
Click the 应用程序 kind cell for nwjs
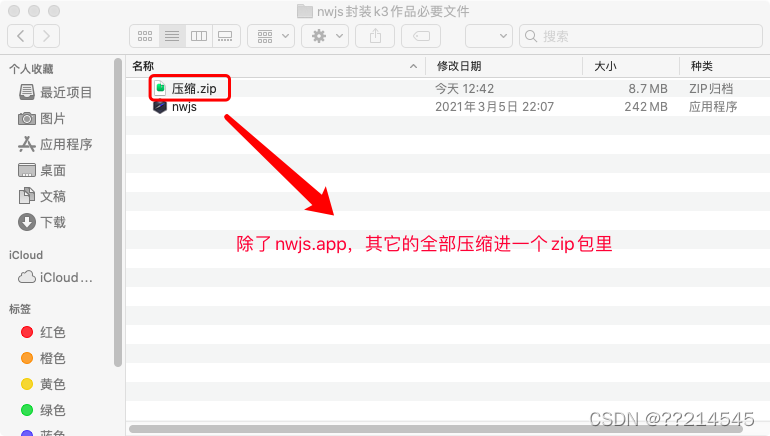713,107
